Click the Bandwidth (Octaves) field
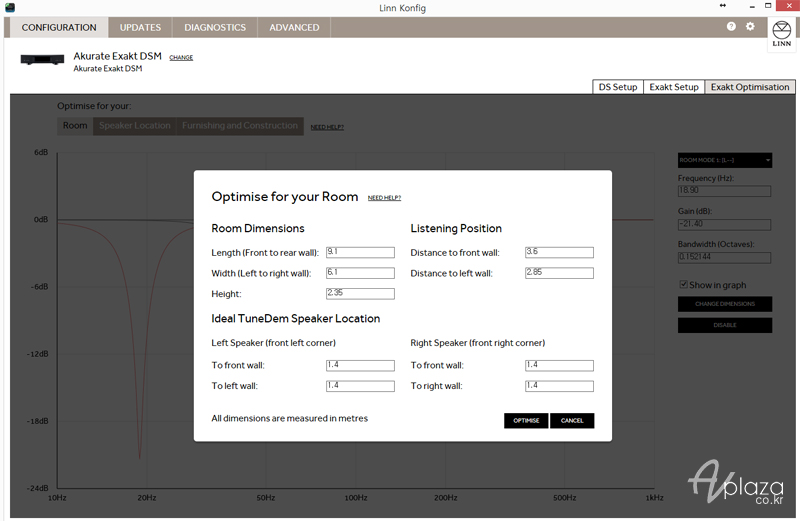 click(x=724, y=258)
